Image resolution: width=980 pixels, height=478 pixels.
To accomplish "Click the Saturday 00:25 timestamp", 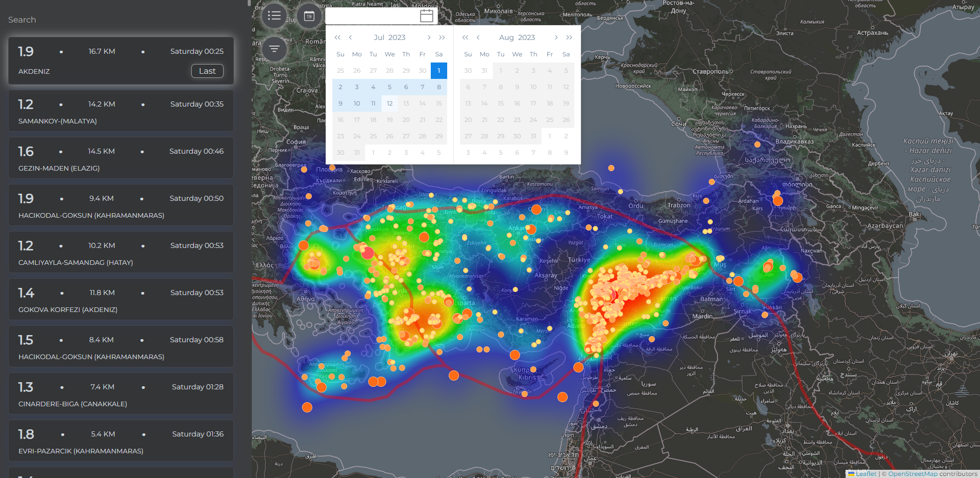I will pyautogui.click(x=197, y=51).
